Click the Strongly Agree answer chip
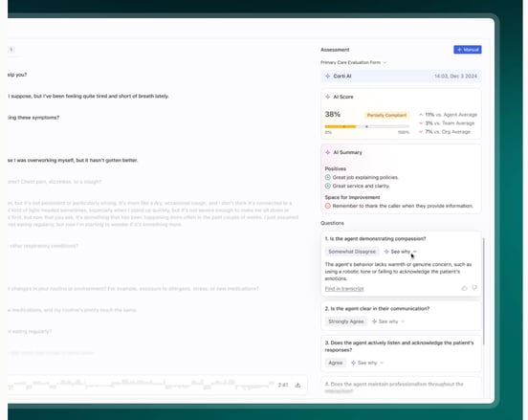528x420 pixels. click(x=346, y=321)
